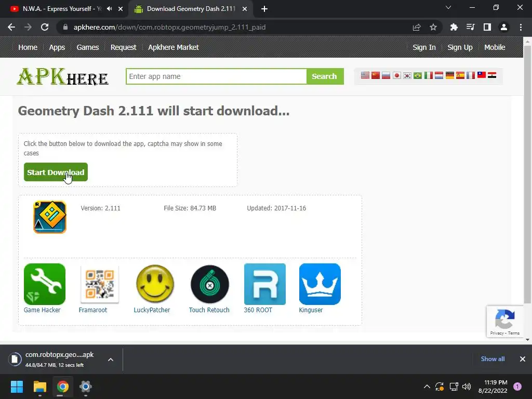532x399 pixels.
Task: Open the Mobile version link
Action: pyautogui.click(x=495, y=47)
